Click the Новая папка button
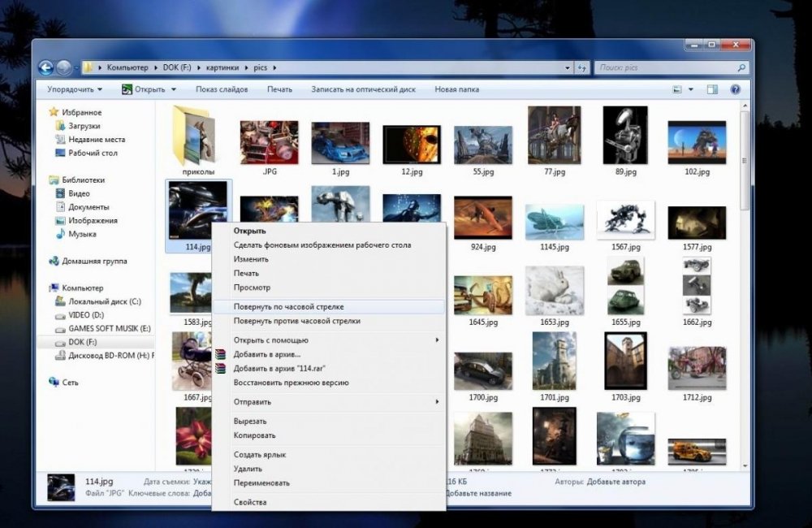 [x=456, y=89]
